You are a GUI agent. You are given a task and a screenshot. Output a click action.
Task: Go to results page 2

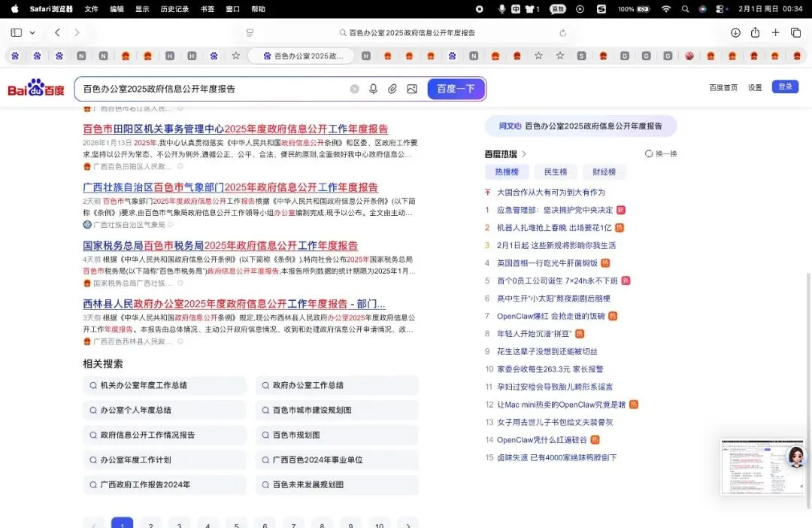(150, 523)
